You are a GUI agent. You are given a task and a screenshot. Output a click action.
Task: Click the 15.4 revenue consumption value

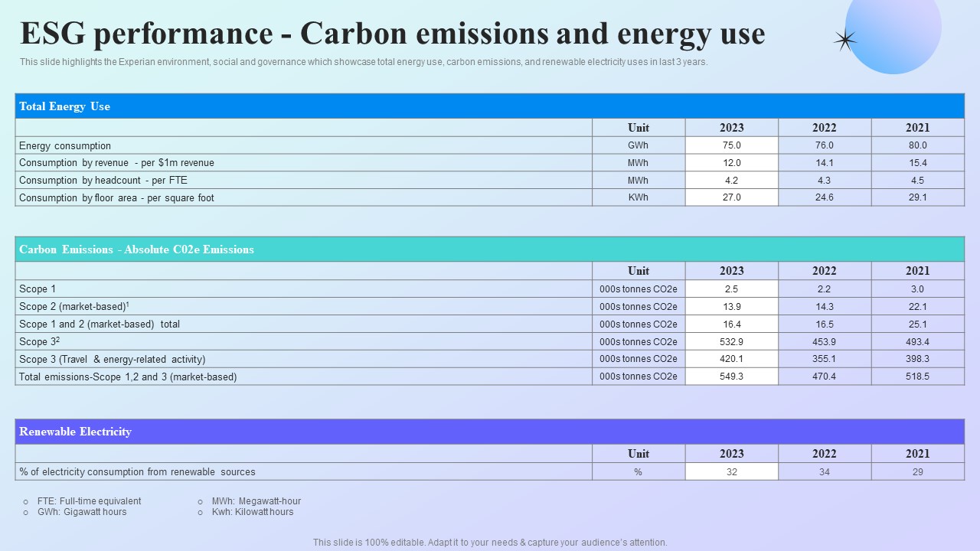point(918,163)
